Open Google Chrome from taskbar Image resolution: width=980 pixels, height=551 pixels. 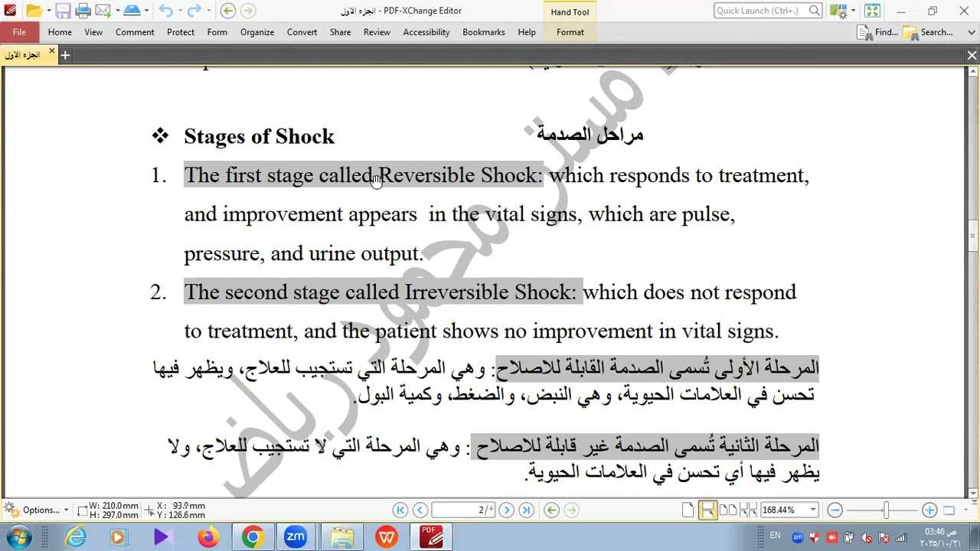coord(252,537)
